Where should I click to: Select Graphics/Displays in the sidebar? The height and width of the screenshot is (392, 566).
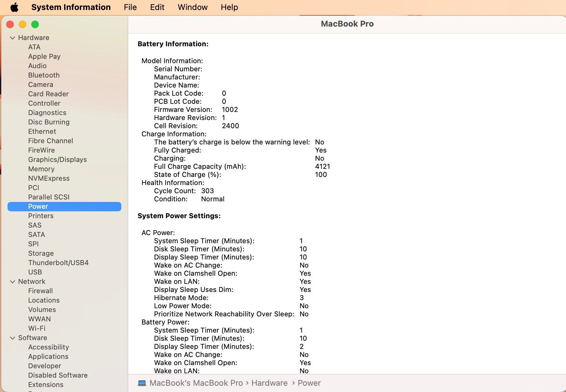tap(58, 159)
